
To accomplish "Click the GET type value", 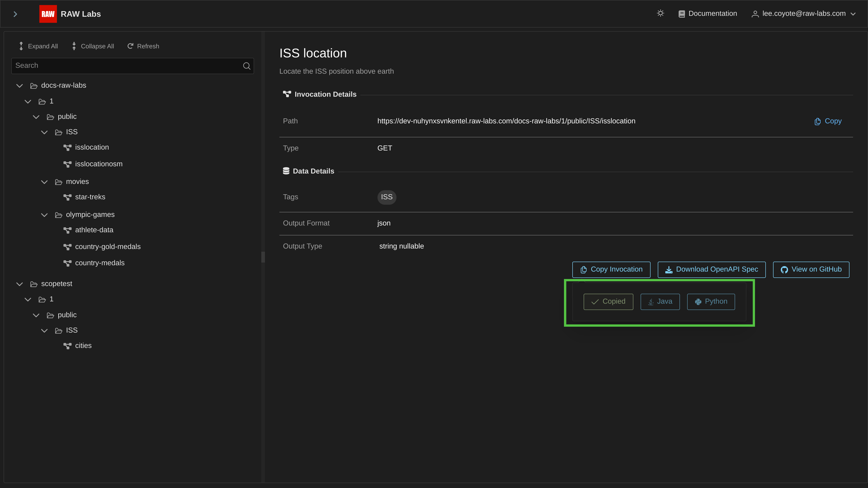I will click(384, 148).
